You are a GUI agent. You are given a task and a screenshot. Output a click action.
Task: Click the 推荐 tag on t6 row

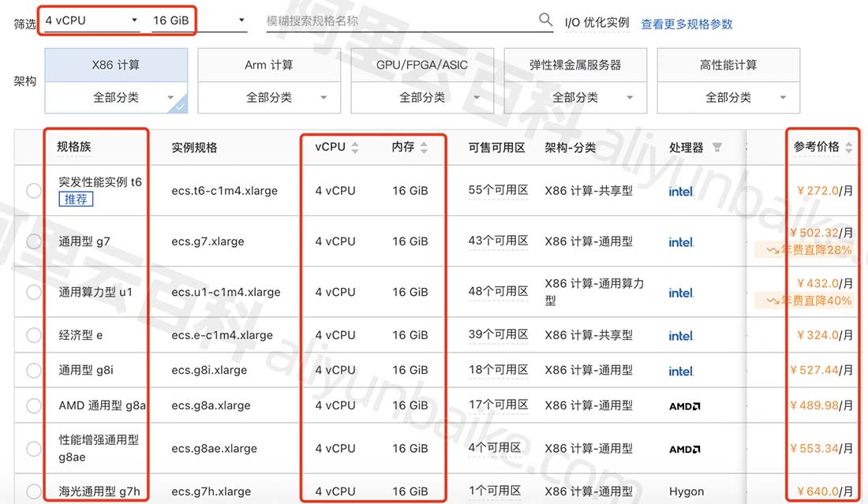tap(76, 200)
